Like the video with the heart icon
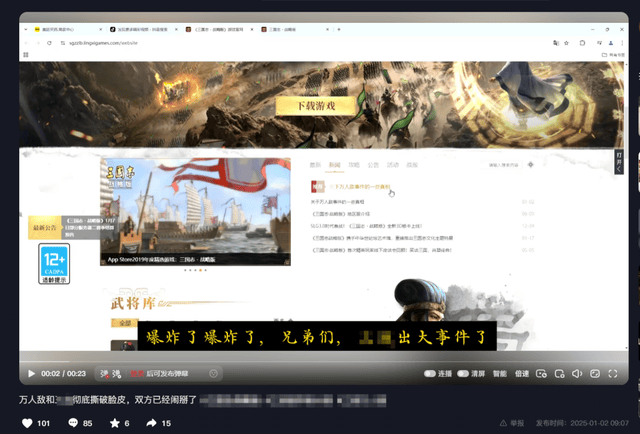Screen dimensions: 640x434 tap(27, 423)
